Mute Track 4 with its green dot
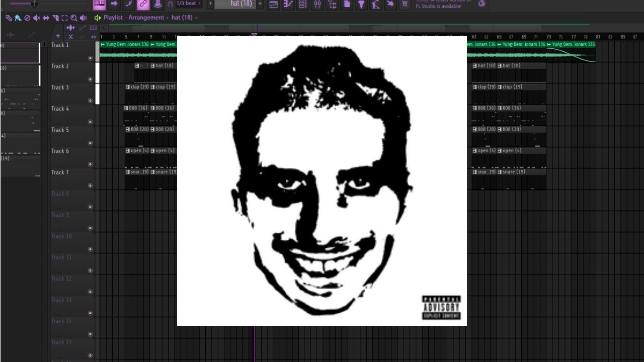Viewport: 644px width, 362px height. coord(91,122)
